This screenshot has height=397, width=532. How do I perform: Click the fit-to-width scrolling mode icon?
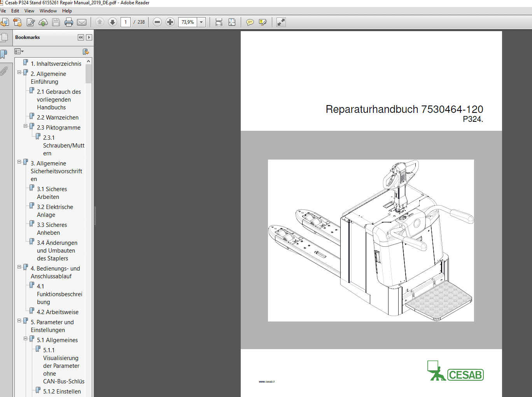tap(219, 22)
